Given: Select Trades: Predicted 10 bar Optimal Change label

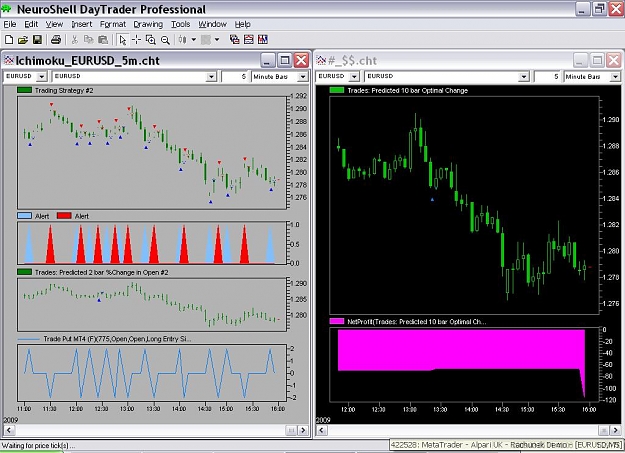Looking at the screenshot, I should pyautogui.click(x=407, y=91).
